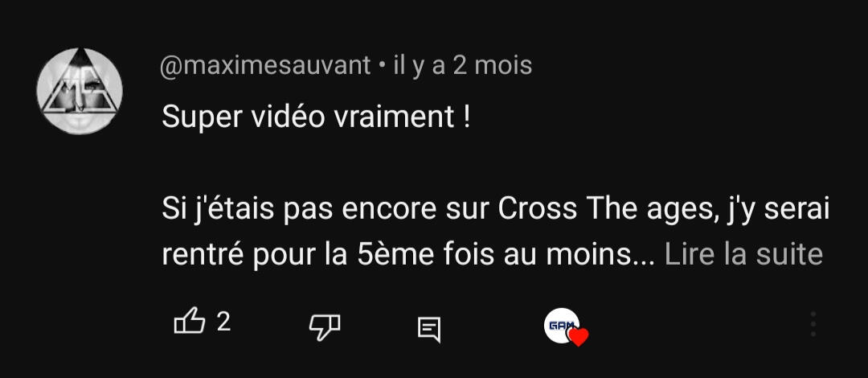Like the comment with the thumbs-up icon
The height and width of the screenshot is (378, 868).
[x=190, y=322]
